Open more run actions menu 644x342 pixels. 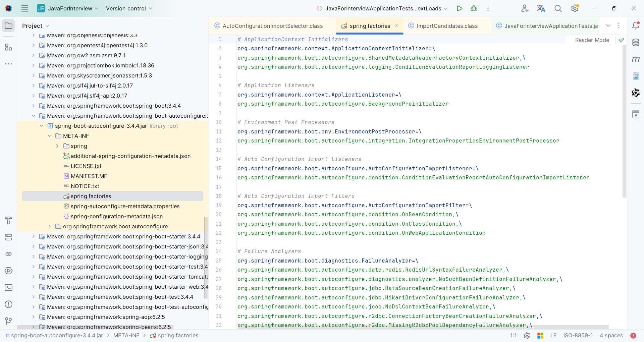pyautogui.click(x=488, y=8)
